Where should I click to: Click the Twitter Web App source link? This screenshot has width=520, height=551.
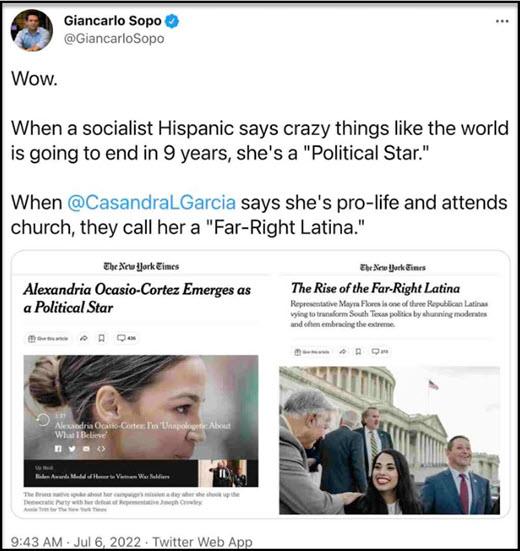[202, 542]
